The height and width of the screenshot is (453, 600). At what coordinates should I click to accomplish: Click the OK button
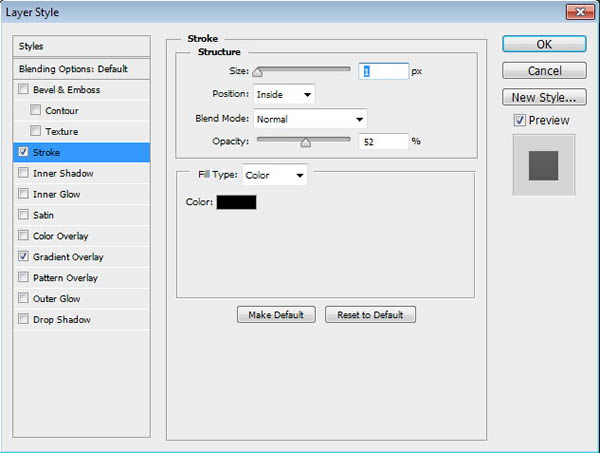(x=543, y=44)
